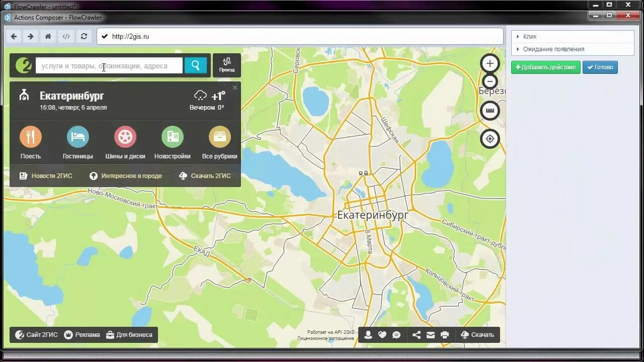Screen dimensions: 644x362
Task: Open Сайт 2ГИС link
Action: [36, 335]
